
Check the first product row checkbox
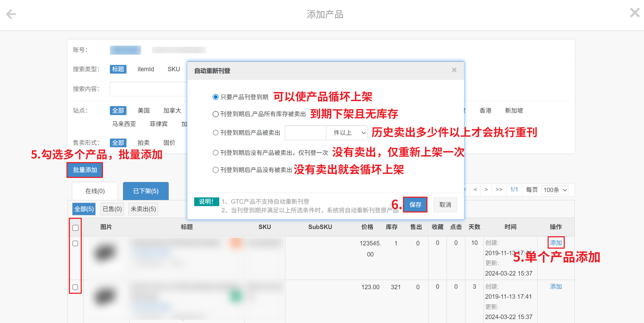(x=75, y=243)
